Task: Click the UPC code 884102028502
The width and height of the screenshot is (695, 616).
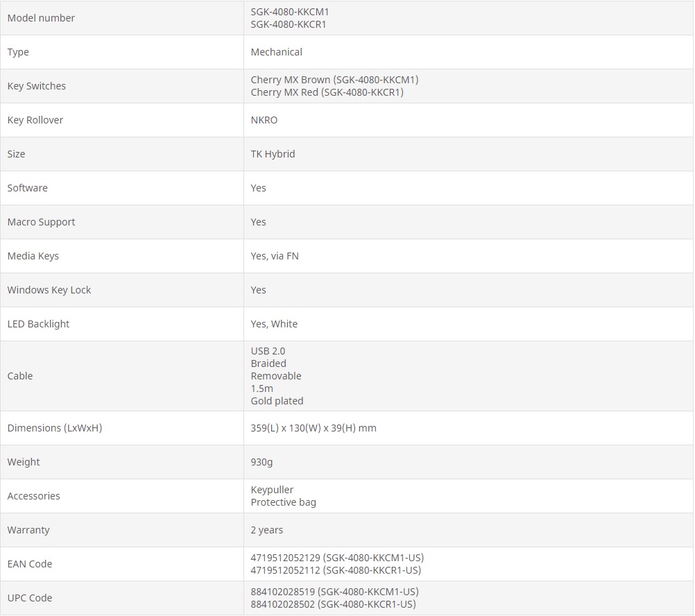Action: click(x=283, y=604)
